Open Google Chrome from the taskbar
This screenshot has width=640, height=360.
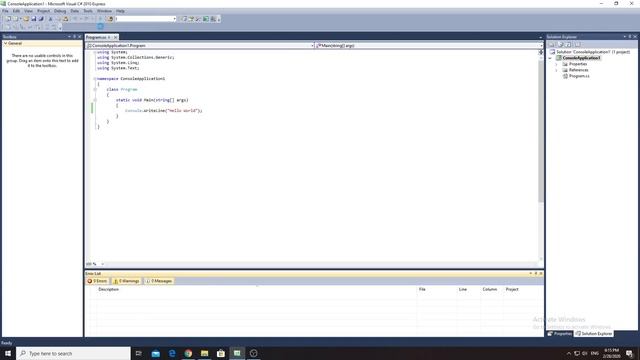pos(188,353)
